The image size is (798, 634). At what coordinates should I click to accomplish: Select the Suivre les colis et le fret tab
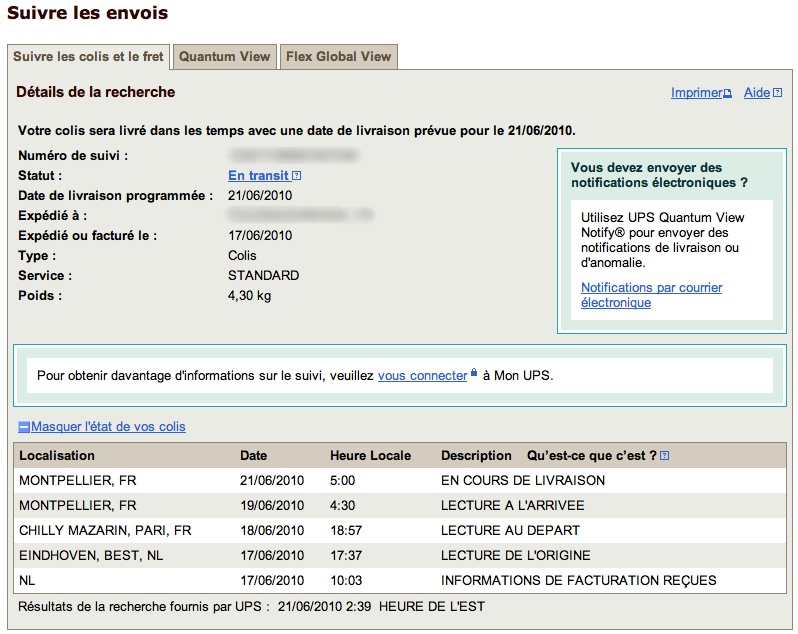pos(89,57)
